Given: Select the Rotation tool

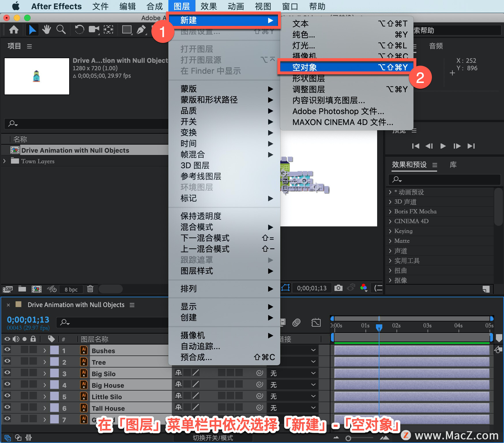Looking at the screenshot, I should [79, 29].
